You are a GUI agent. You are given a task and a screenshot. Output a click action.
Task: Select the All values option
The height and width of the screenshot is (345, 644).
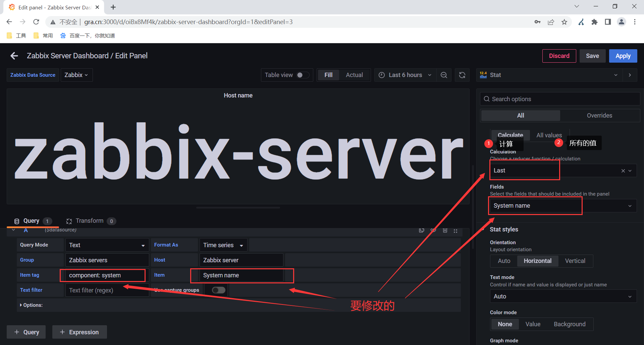pyautogui.click(x=549, y=135)
